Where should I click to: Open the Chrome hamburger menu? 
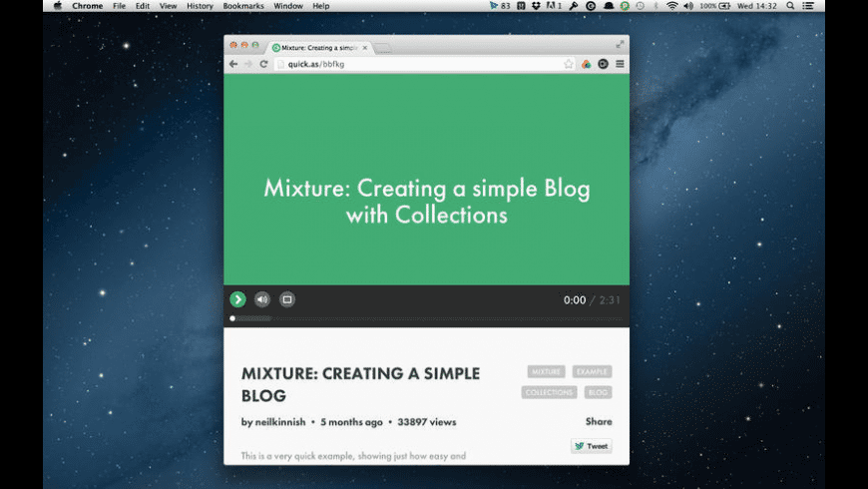[620, 64]
